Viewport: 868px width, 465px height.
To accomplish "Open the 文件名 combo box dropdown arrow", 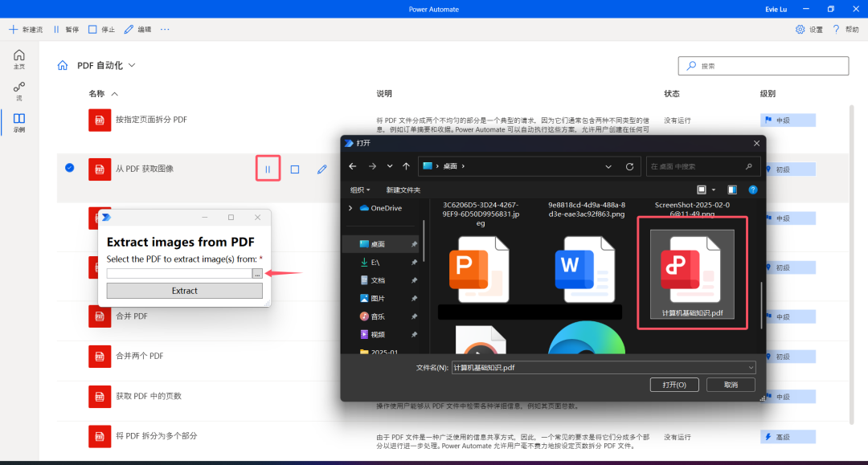I will (751, 367).
